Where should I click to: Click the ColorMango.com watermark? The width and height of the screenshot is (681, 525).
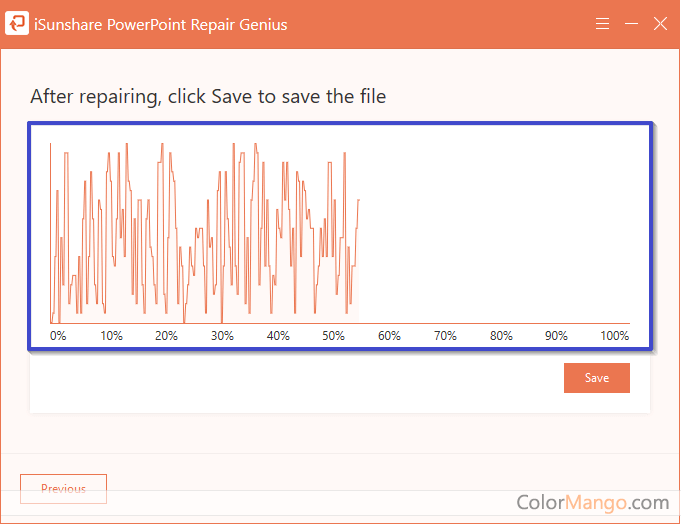(592, 502)
